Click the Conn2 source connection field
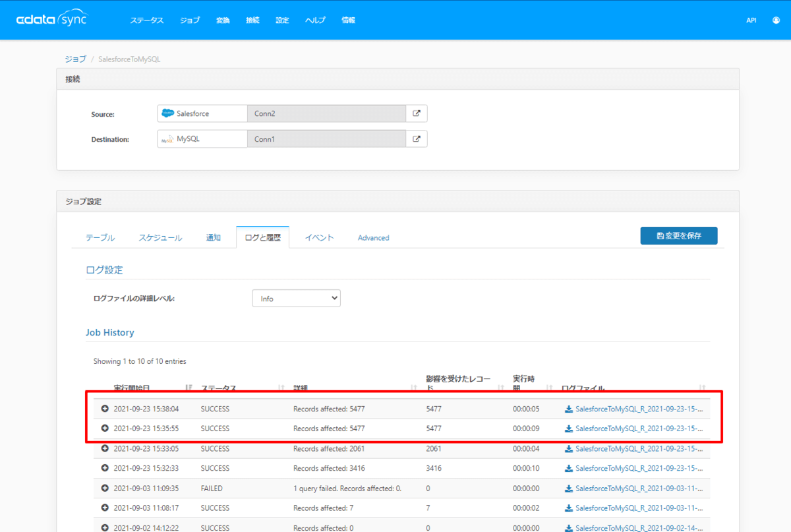Viewport: 791px width, 532px height. click(326, 113)
